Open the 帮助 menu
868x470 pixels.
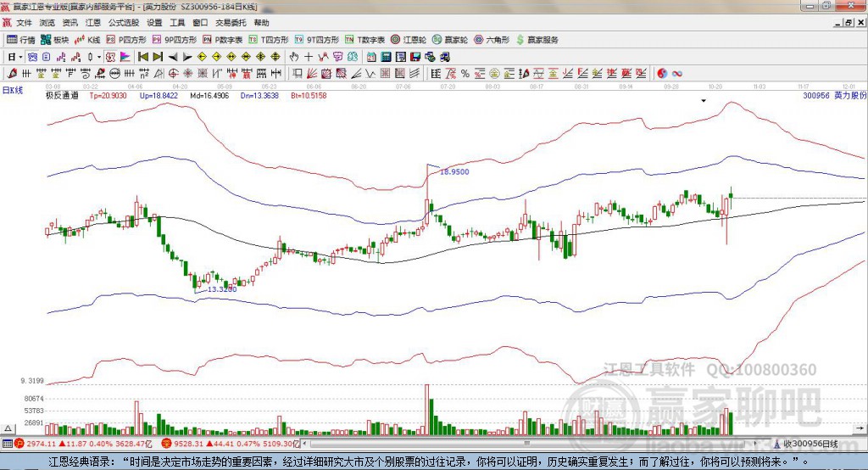pos(261,23)
